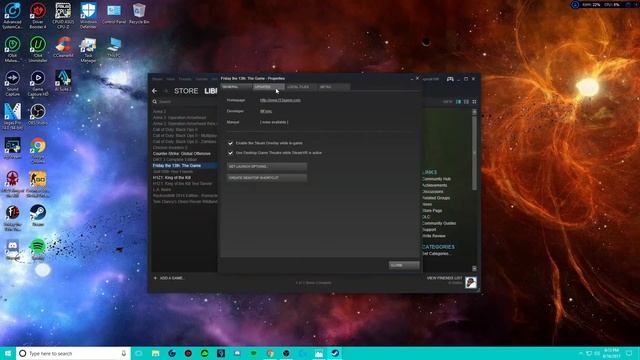Select the Game Capture HD desktop icon
Screen dimensions: 640x360
pyautogui.click(x=38, y=83)
